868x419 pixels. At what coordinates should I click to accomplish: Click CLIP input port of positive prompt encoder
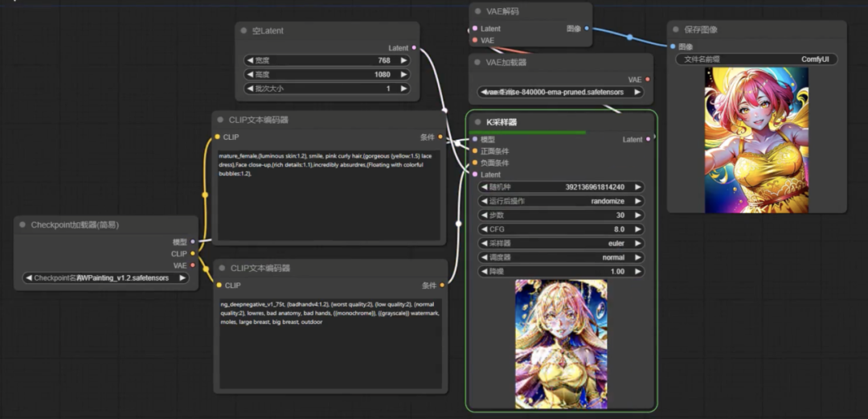pos(218,137)
